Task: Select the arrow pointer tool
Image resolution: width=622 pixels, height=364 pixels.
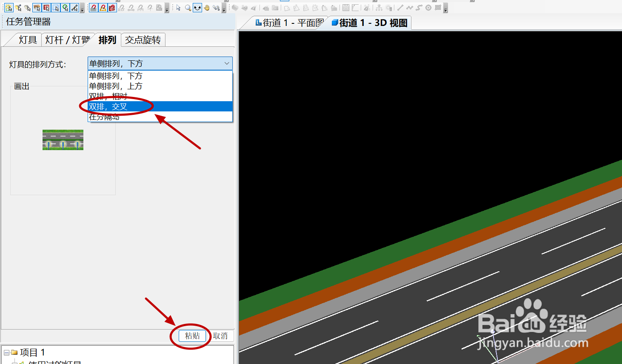Action: [178, 8]
